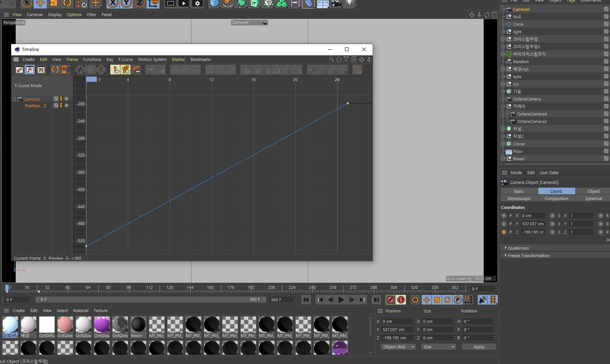Viewport: 610px width, 364px height.
Task: Toggle the orange P.Z keyframe dot
Action: click(504, 232)
